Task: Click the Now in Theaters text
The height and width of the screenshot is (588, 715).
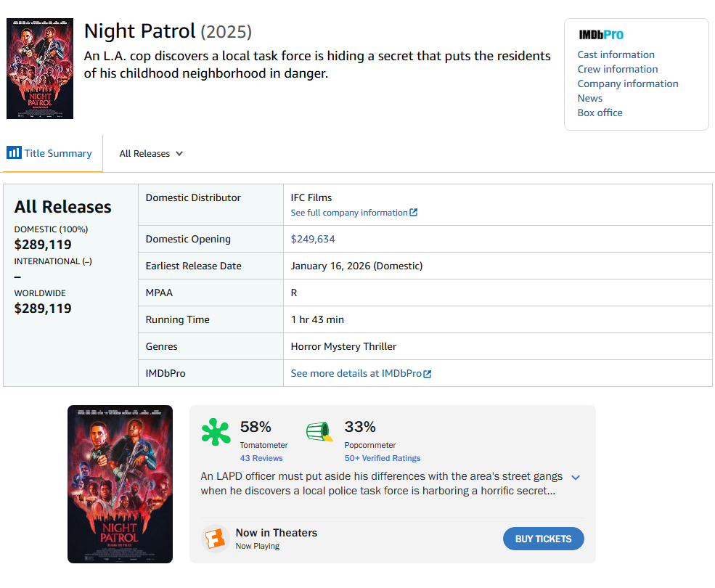Action: [277, 533]
